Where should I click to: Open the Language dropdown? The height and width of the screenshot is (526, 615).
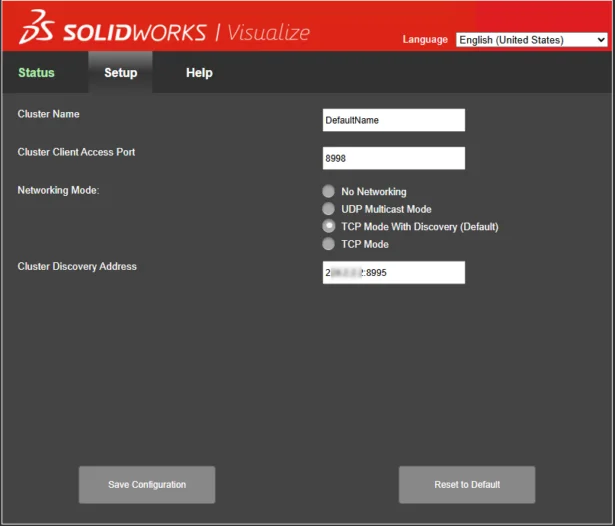[x=531, y=40]
